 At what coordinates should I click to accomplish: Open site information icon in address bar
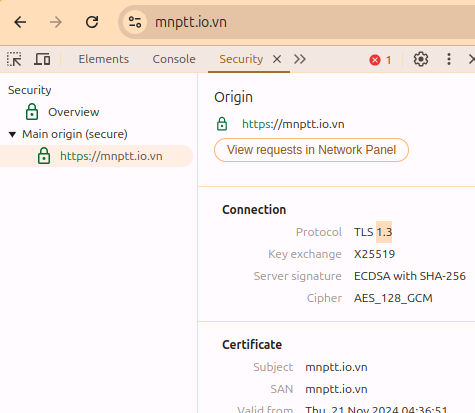[x=135, y=22]
